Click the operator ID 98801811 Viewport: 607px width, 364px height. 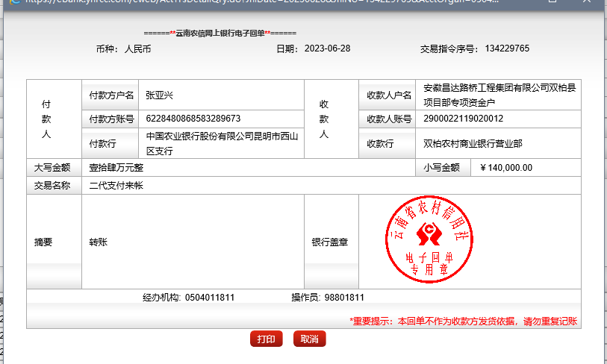pyautogui.click(x=344, y=298)
